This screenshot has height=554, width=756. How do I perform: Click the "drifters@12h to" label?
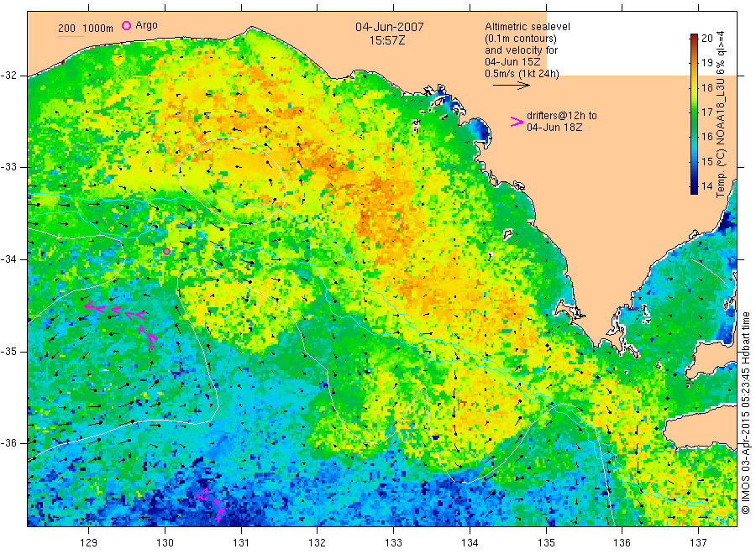[x=562, y=116]
